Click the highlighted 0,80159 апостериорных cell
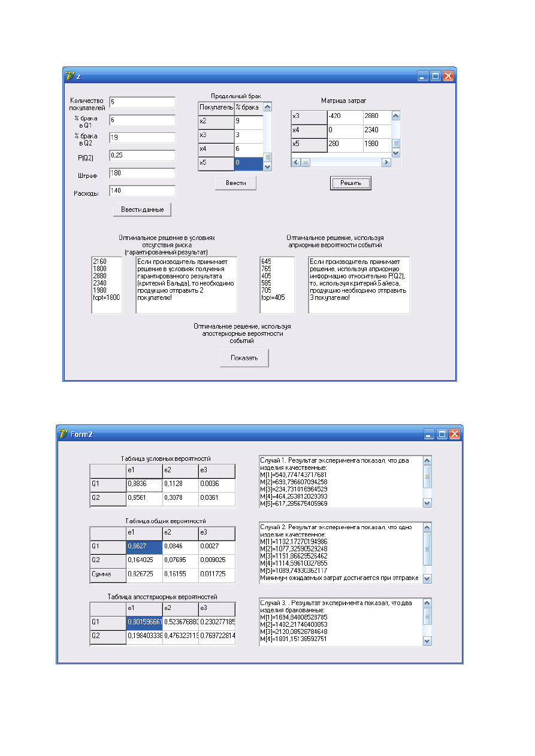This screenshot has width=535, height=756. click(144, 623)
